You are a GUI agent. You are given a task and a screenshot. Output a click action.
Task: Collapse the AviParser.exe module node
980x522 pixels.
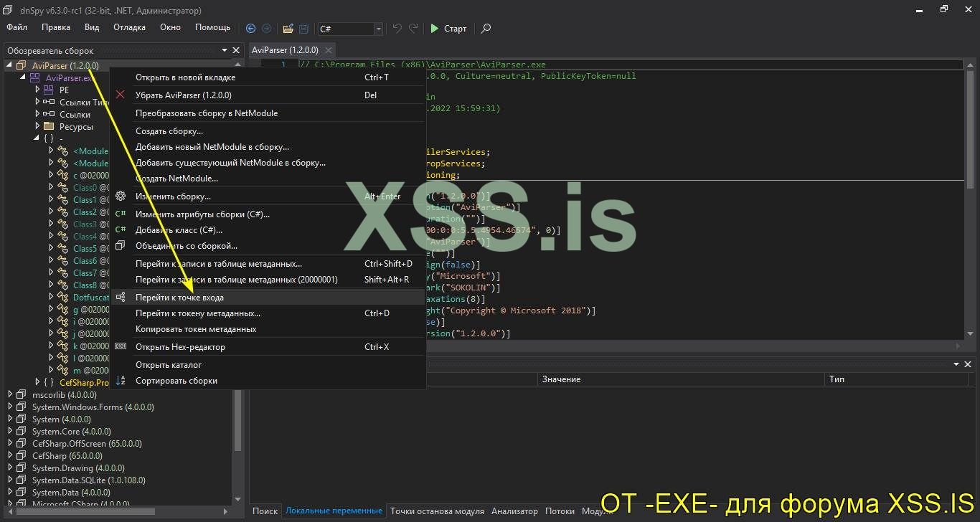[x=24, y=78]
